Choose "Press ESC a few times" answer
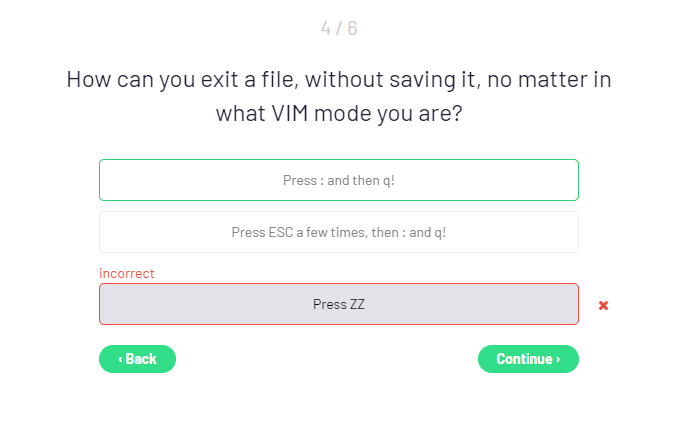Viewport: 674px width, 425px height. pyautogui.click(x=338, y=232)
